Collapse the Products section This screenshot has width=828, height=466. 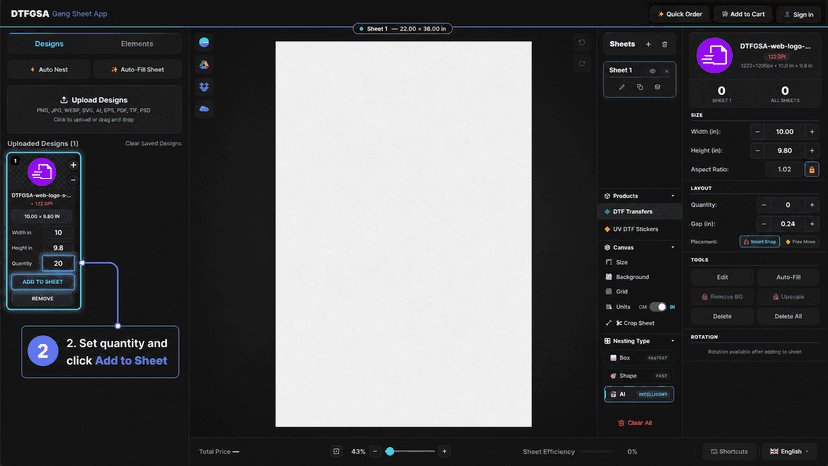[x=673, y=196]
